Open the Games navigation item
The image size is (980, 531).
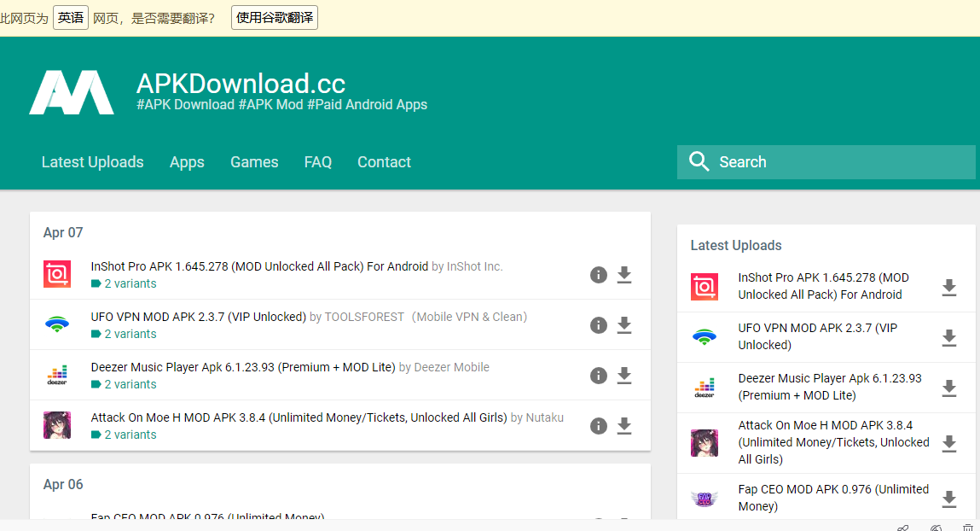coord(254,162)
